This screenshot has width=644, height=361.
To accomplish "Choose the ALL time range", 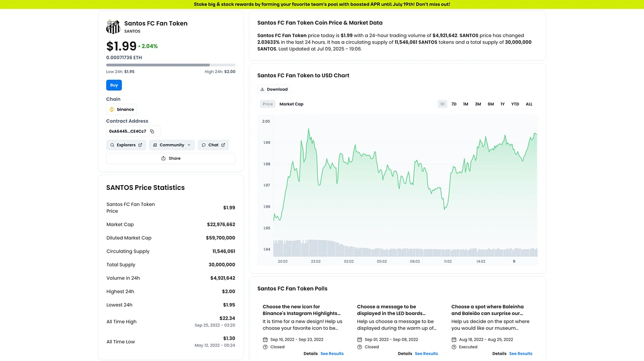I will [529, 104].
